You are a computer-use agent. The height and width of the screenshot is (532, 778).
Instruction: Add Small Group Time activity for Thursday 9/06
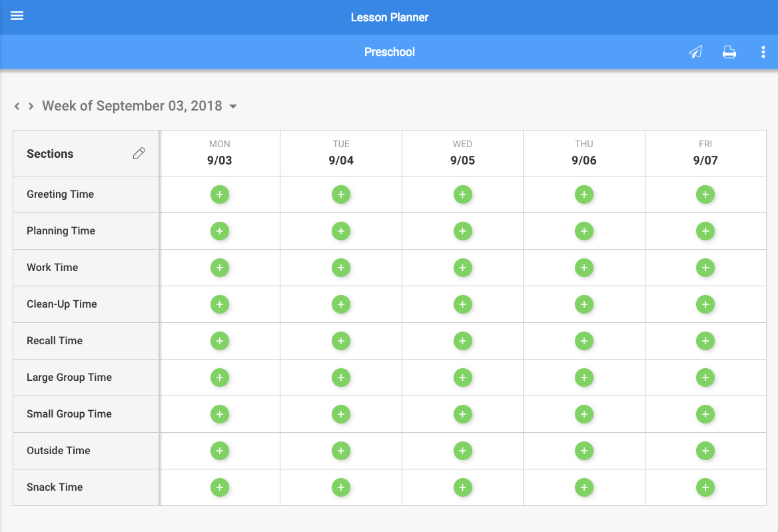point(584,414)
